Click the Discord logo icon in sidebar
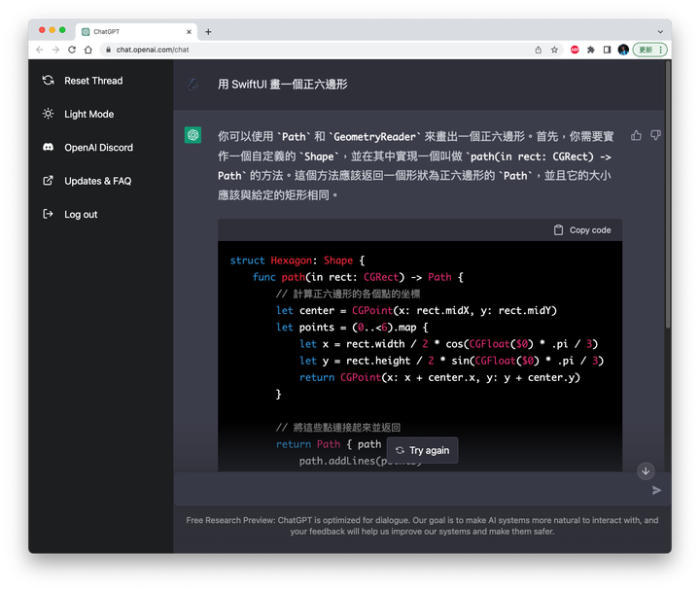The height and width of the screenshot is (591, 700). [49, 147]
